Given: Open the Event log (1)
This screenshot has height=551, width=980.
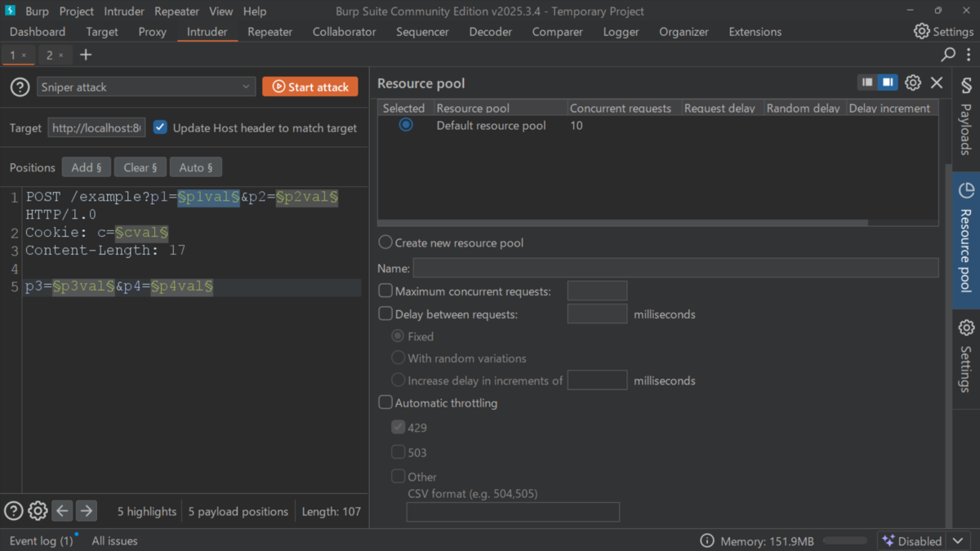Looking at the screenshot, I should 41,540.
